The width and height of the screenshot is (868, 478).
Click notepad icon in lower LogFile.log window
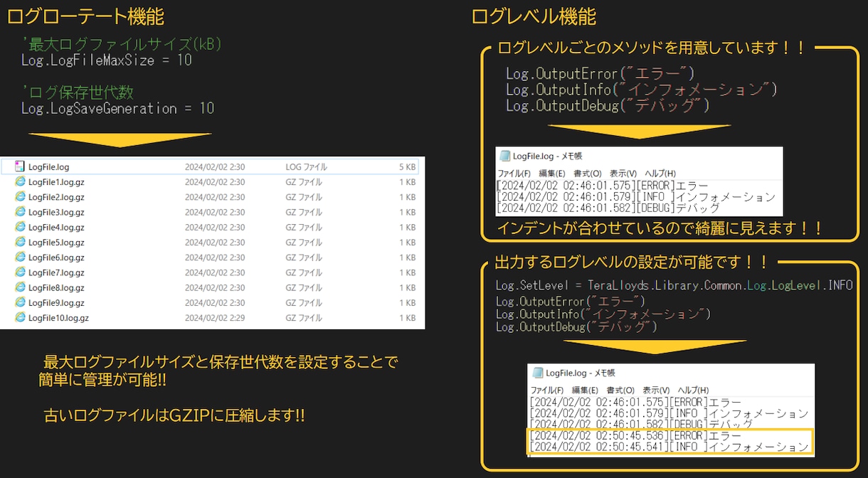pyautogui.click(x=537, y=373)
